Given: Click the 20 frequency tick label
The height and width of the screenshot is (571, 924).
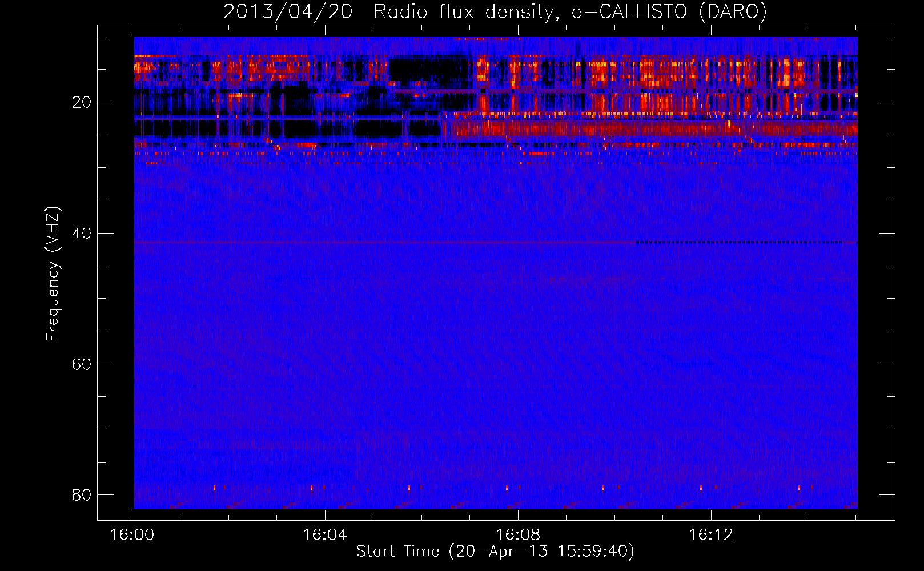Looking at the screenshot, I should point(82,102).
